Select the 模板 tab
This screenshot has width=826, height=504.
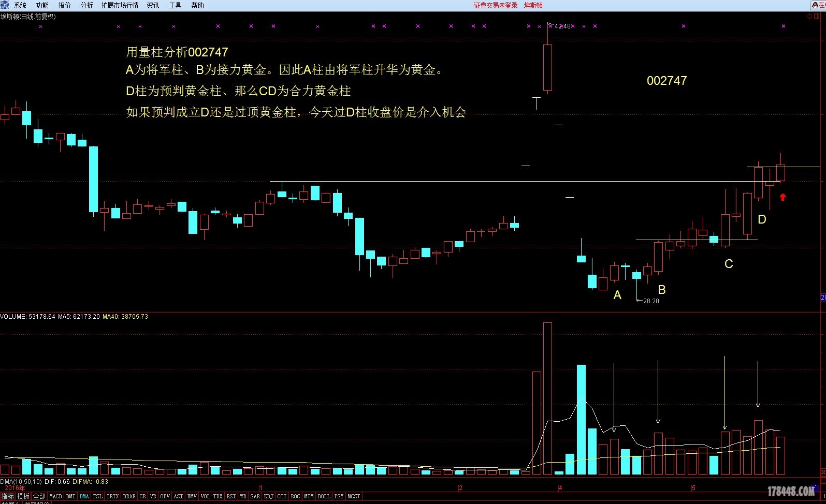[23, 496]
